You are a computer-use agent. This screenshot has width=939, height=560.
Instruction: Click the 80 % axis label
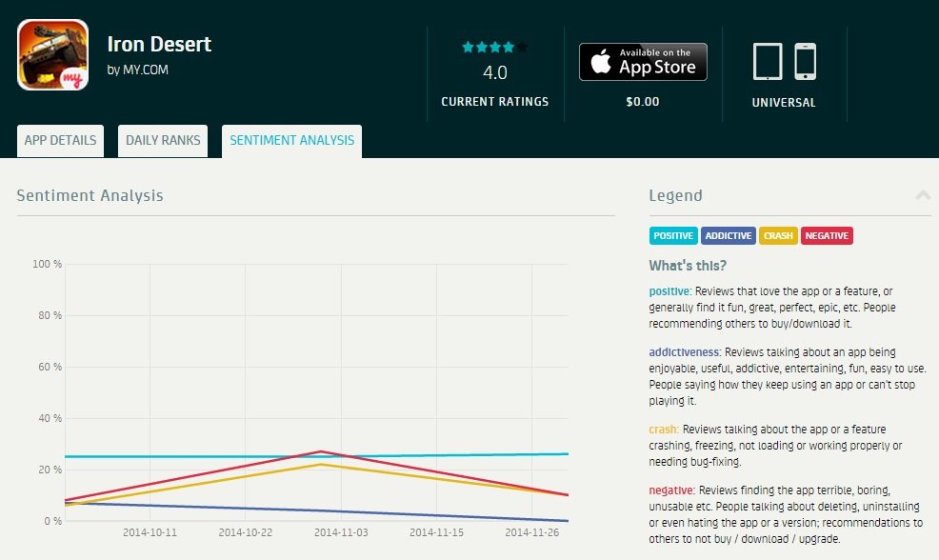click(x=50, y=315)
